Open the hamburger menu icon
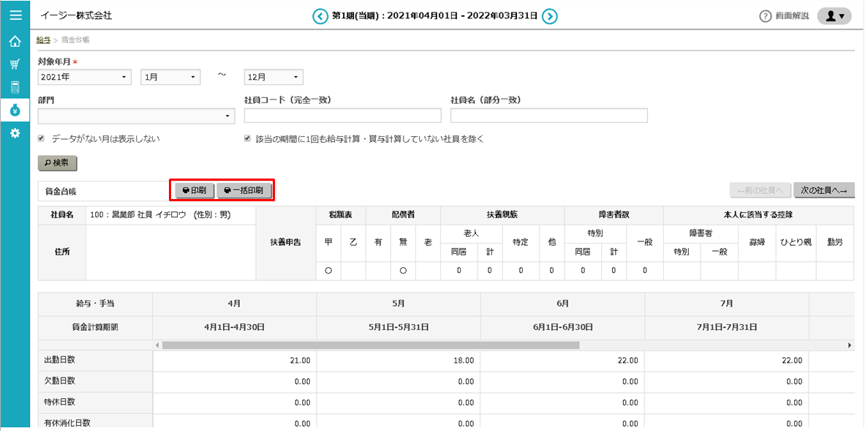The height and width of the screenshot is (431, 868). [x=15, y=15]
